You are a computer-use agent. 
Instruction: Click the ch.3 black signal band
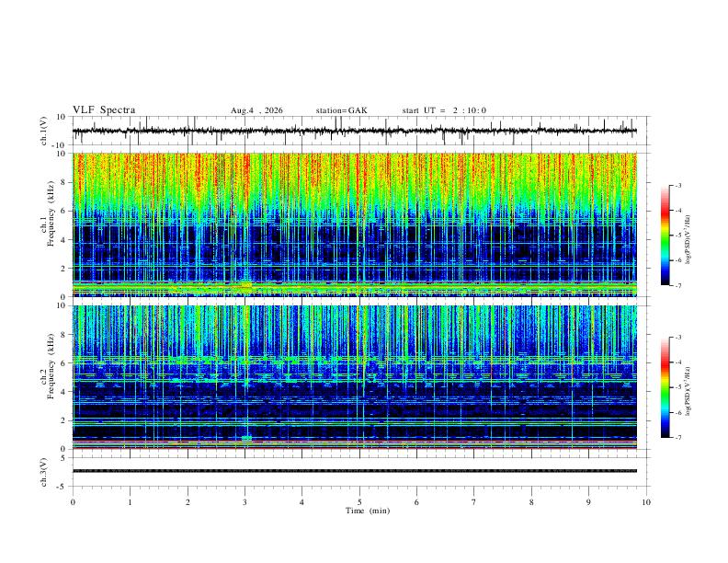pos(354,471)
